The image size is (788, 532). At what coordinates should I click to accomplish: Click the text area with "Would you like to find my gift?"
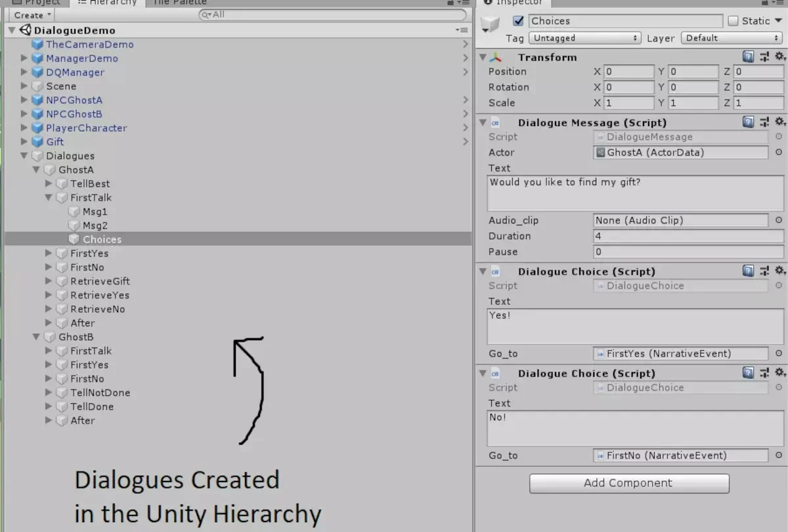click(x=635, y=193)
